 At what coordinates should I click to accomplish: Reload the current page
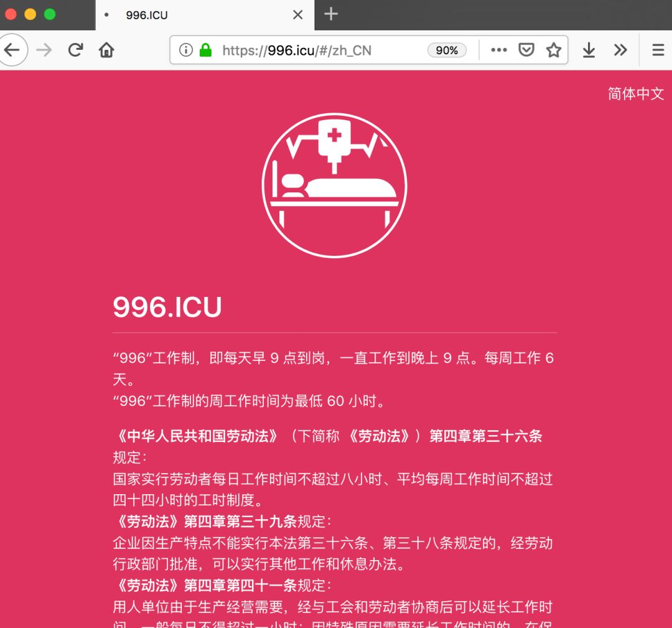[75, 50]
